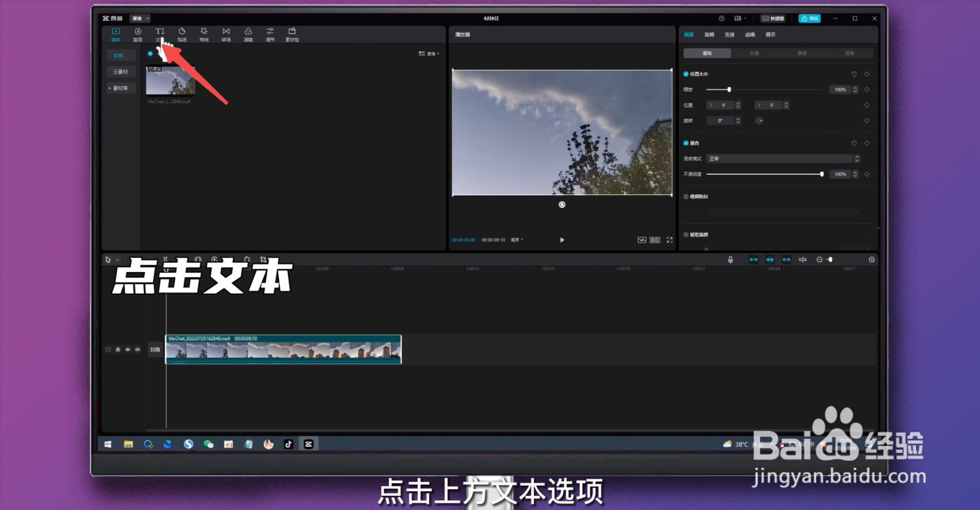Image resolution: width=980 pixels, height=510 pixels.
Task: Mute the main track audio
Action: 137,349
